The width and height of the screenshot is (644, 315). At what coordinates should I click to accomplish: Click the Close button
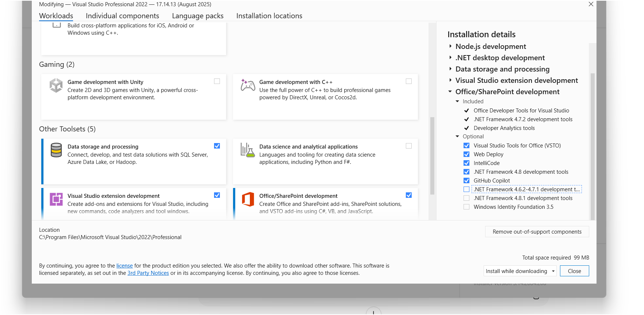tap(574, 271)
